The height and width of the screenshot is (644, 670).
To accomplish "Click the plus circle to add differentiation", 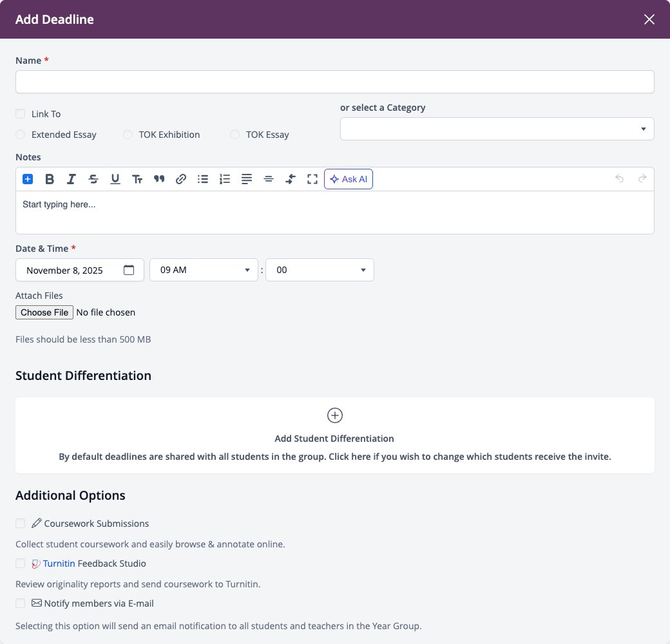I will click(334, 415).
